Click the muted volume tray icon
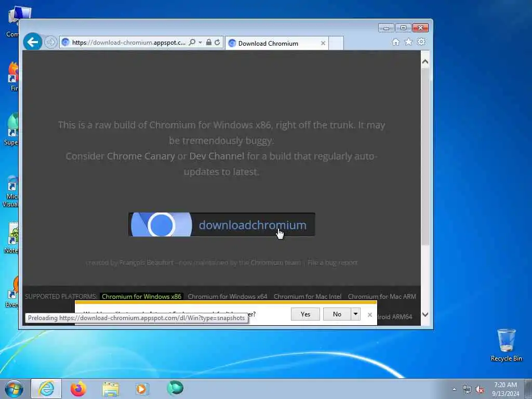 point(480,390)
